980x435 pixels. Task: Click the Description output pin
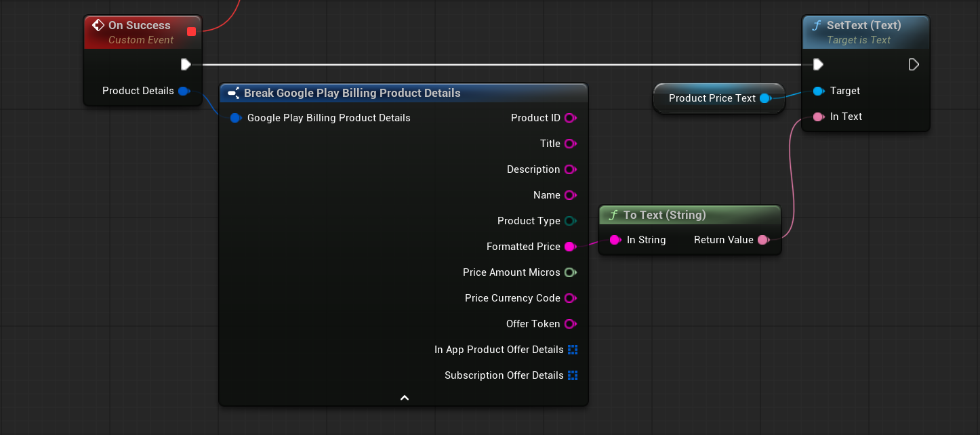click(570, 169)
